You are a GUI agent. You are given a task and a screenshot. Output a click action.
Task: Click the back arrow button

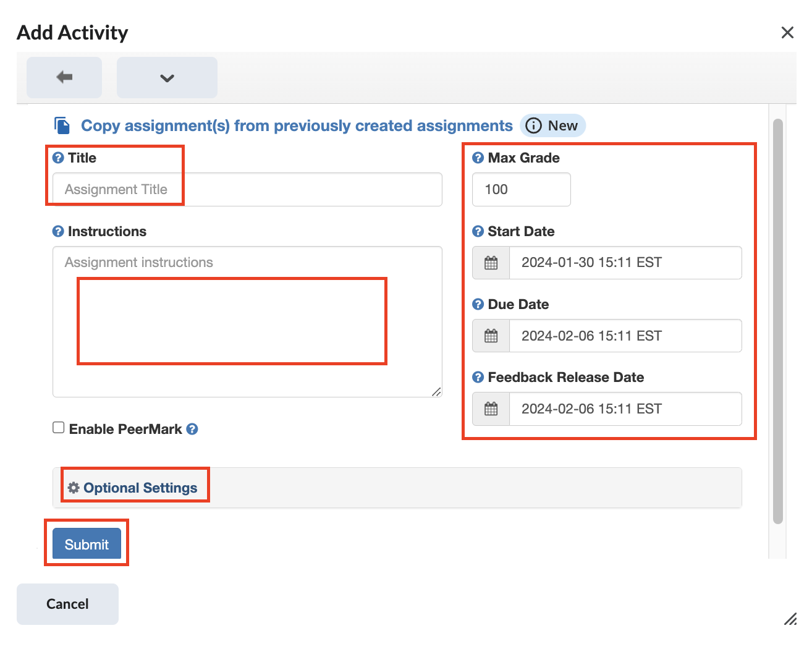(x=64, y=77)
